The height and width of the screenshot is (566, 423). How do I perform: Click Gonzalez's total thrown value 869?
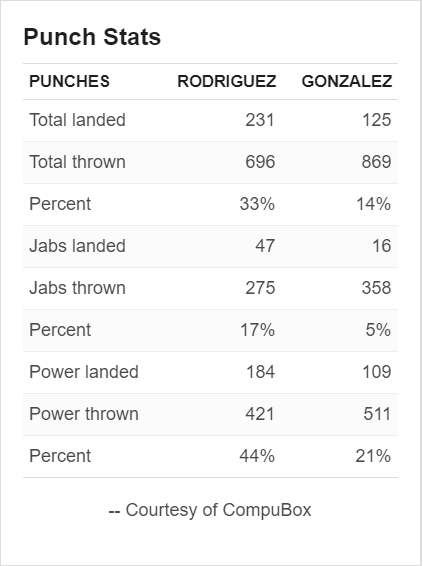click(x=376, y=162)
